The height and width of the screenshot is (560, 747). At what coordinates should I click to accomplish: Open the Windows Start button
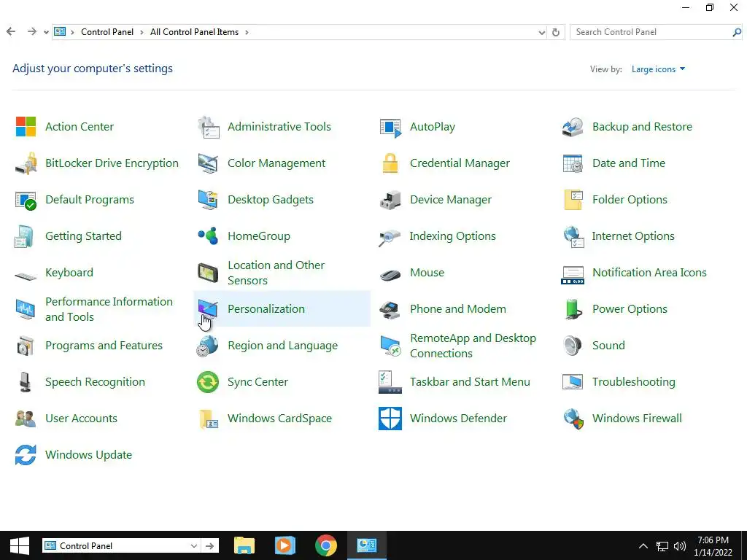click(x=20, y=545)
